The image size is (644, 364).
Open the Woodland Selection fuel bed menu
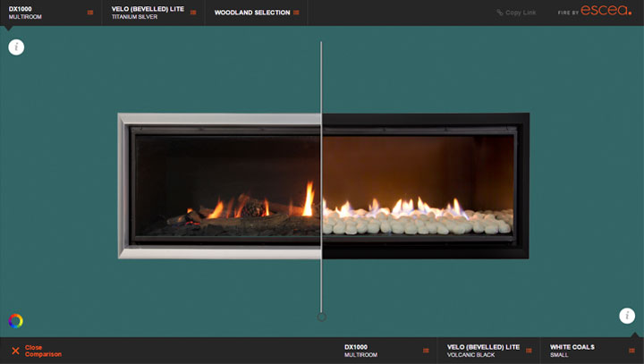tap(257, 13)
